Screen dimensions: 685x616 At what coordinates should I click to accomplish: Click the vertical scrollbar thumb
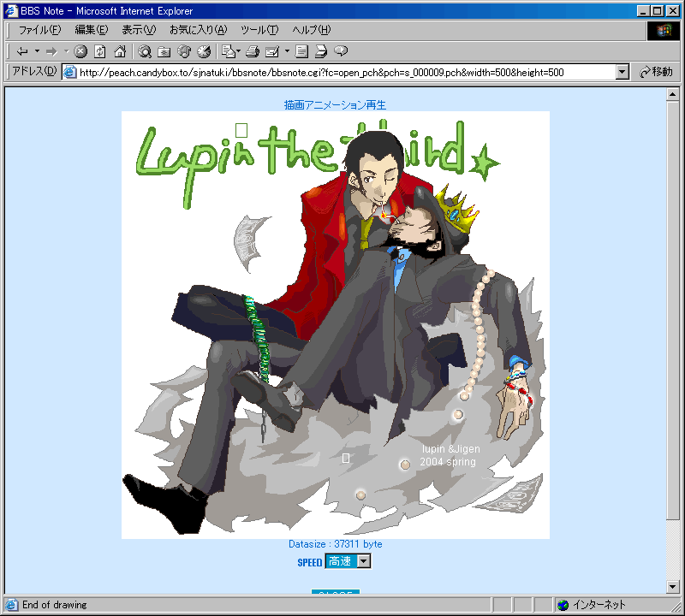click(673, 311)
